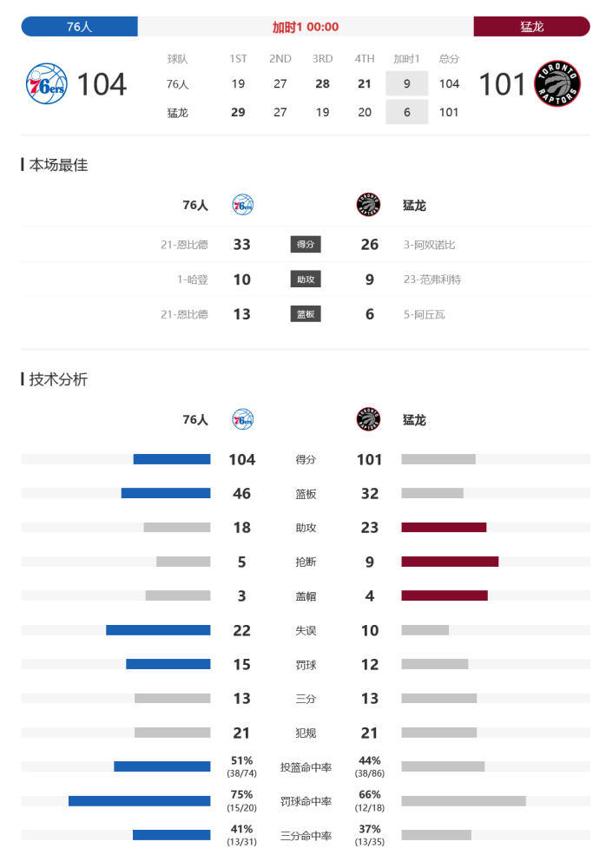Image resolution: width=606 pixels, height=868 pixels.
Task: Click the 加时1 00:00 game clock
Action: [306, 27]
